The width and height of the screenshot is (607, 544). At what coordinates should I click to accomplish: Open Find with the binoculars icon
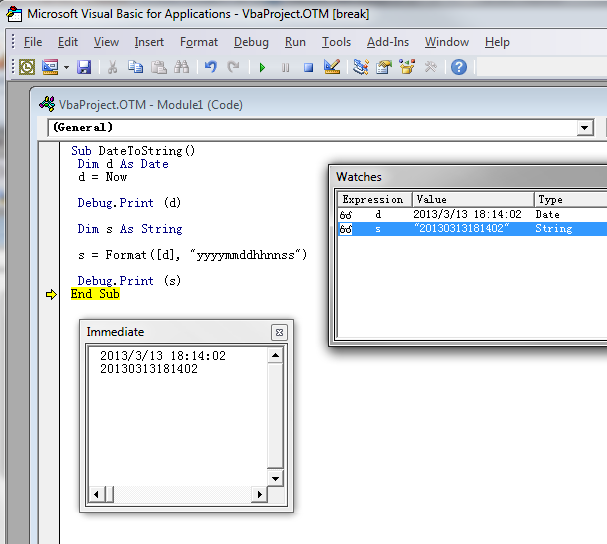182,67
